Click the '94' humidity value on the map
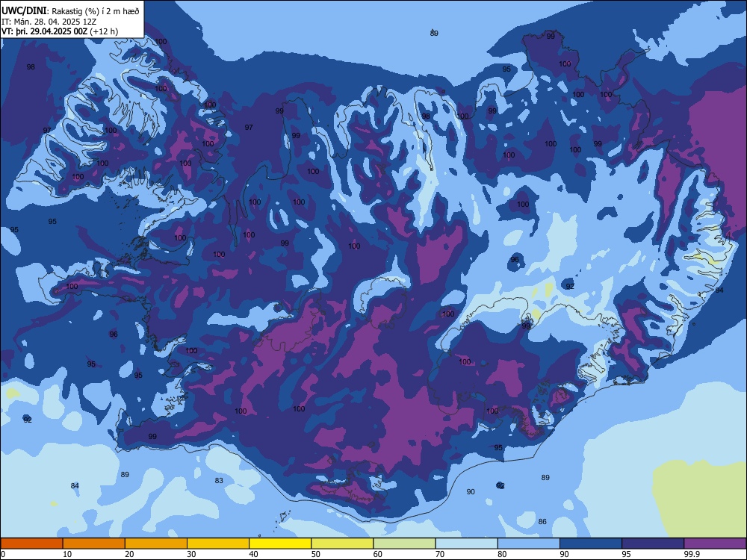This screenshot has width=747, height=560. point(719,290)
